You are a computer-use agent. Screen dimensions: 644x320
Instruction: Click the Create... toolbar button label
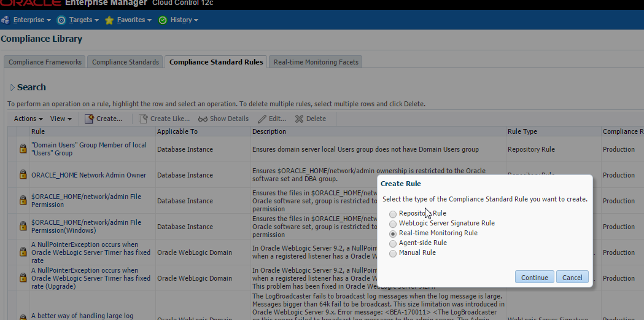(x=109, y=119)
